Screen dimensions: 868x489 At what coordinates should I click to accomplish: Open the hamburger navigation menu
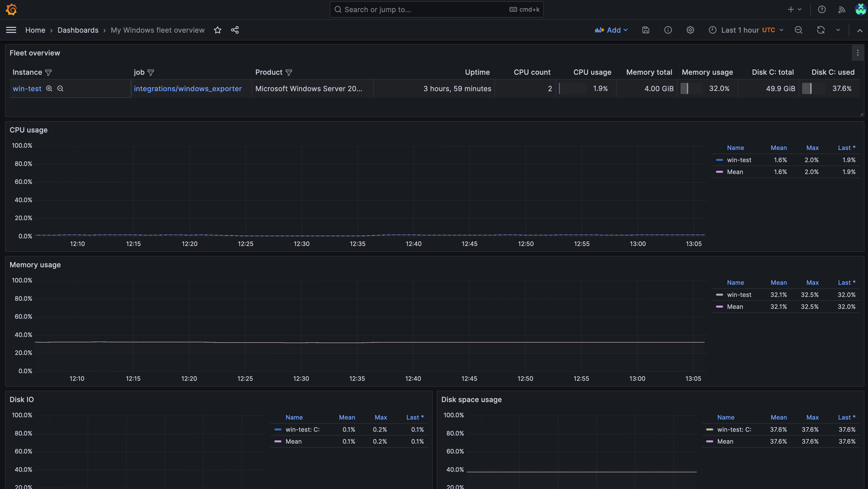pyautogui.click(x=11, y=30)
